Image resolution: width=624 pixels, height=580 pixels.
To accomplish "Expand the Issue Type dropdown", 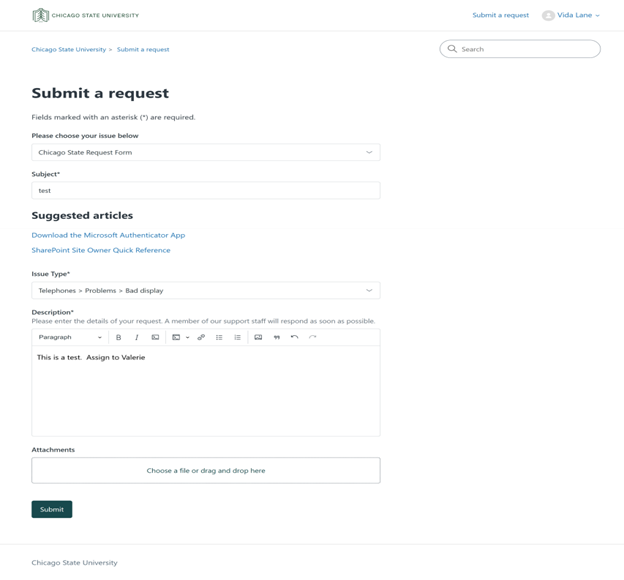I will pos(206,290).
